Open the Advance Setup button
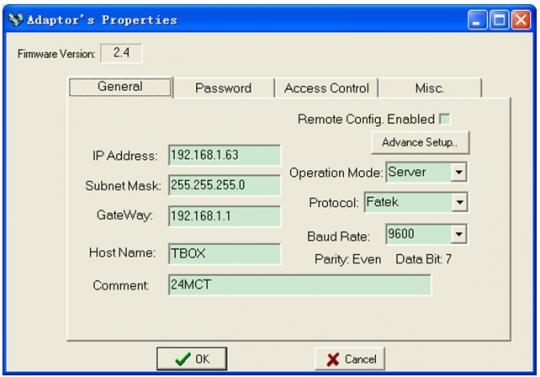The image size is (540, 377). [420, 142]
